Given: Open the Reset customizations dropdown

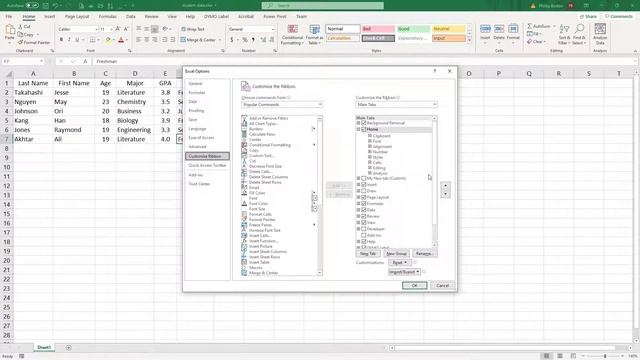Looking at the screenshot, I should coord(399,262).
